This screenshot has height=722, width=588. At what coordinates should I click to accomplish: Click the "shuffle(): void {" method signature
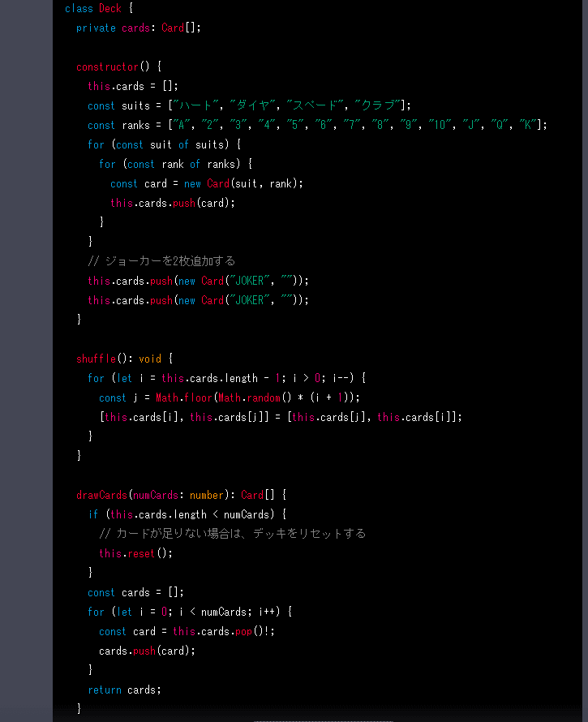(x=124, y=359)
